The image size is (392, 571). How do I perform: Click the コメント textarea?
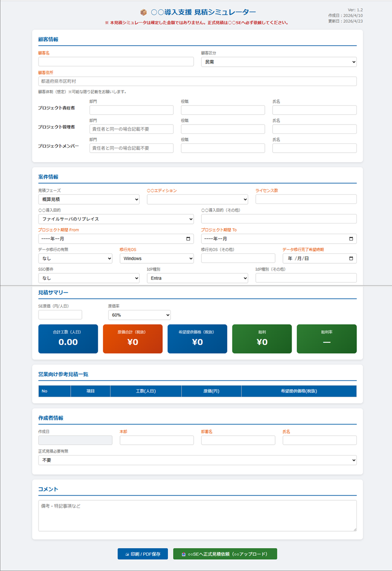click(197, 516)
